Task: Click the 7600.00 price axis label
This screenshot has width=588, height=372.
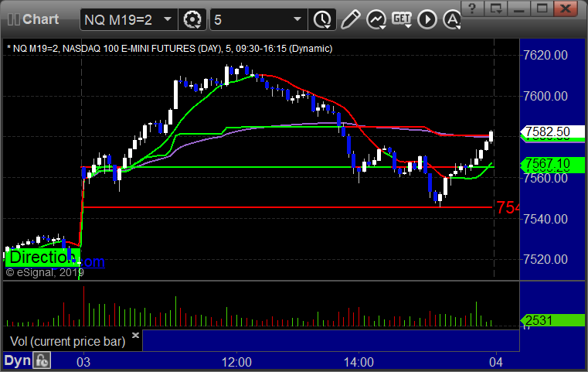Action: (x=546, y=96)
